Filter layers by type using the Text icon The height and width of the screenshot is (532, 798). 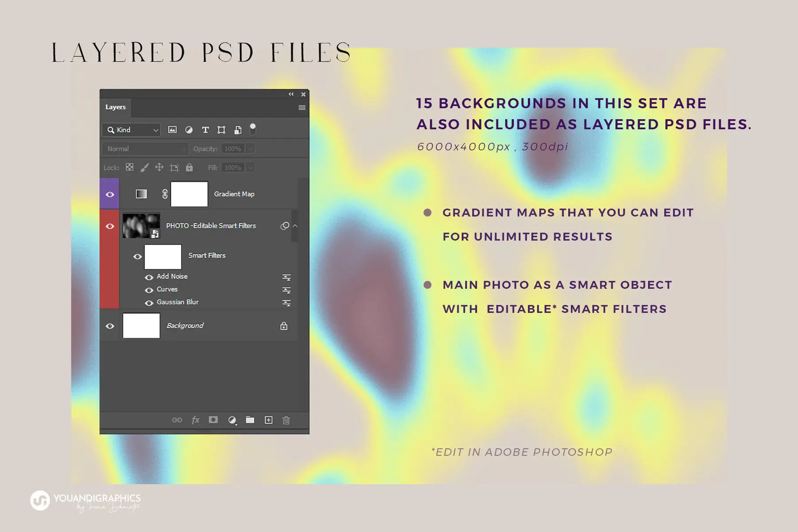pyautogui.click(x=205, y=130)
